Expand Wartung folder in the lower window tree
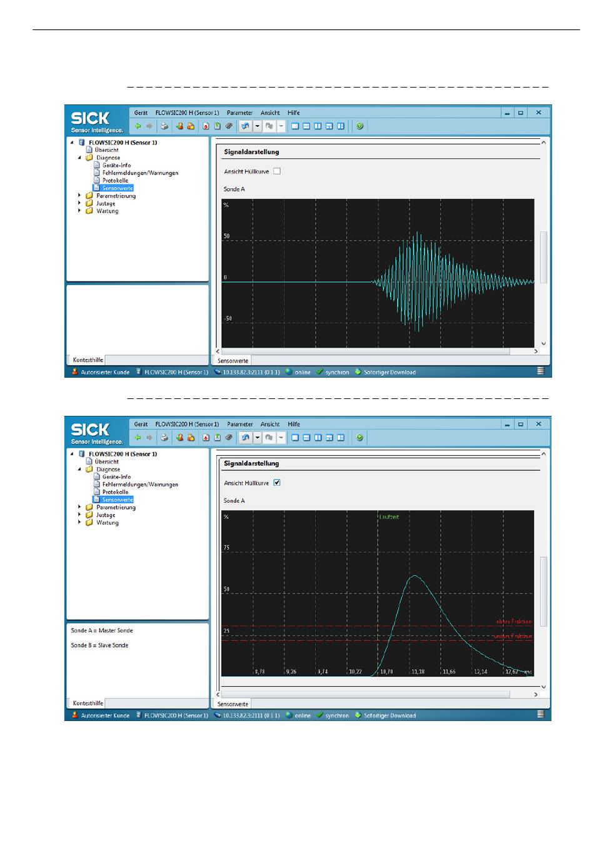Viewport: 594px width, 868px height. 79,522
